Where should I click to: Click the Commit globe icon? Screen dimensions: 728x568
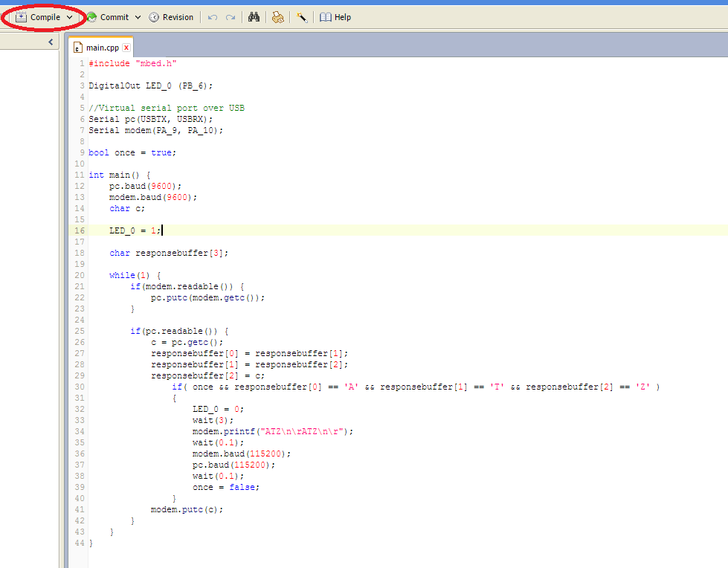coord(91,17)
